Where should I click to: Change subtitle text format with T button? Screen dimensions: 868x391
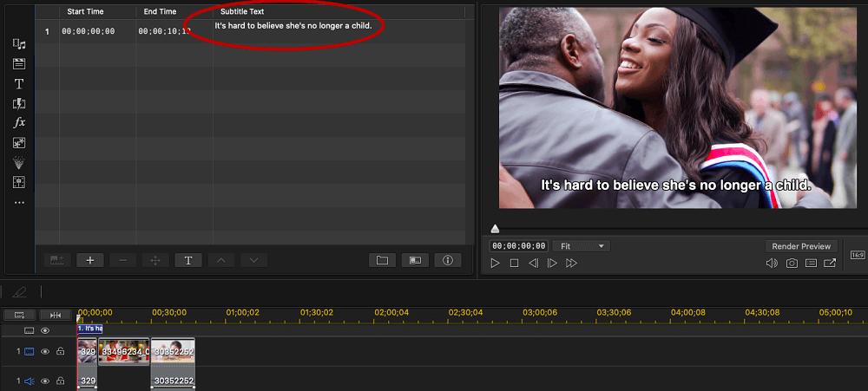[x=188, y=260]
